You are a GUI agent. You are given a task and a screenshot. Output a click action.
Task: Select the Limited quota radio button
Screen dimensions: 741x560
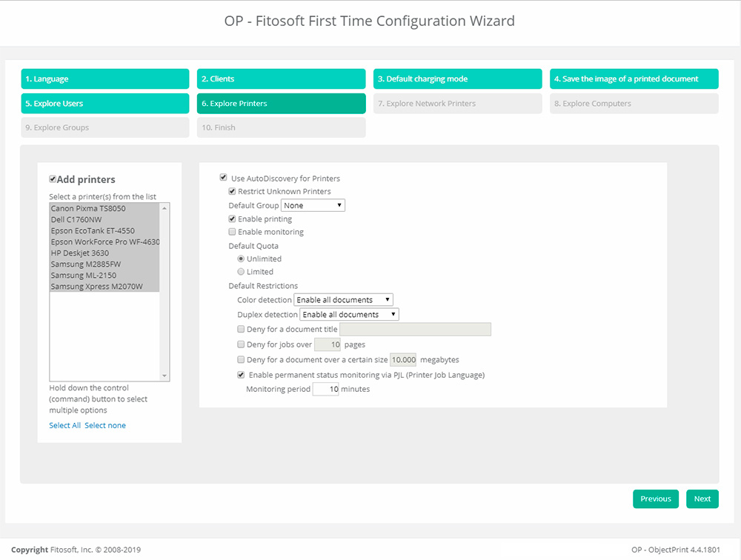pyautogui.click(x=241, y=272)
